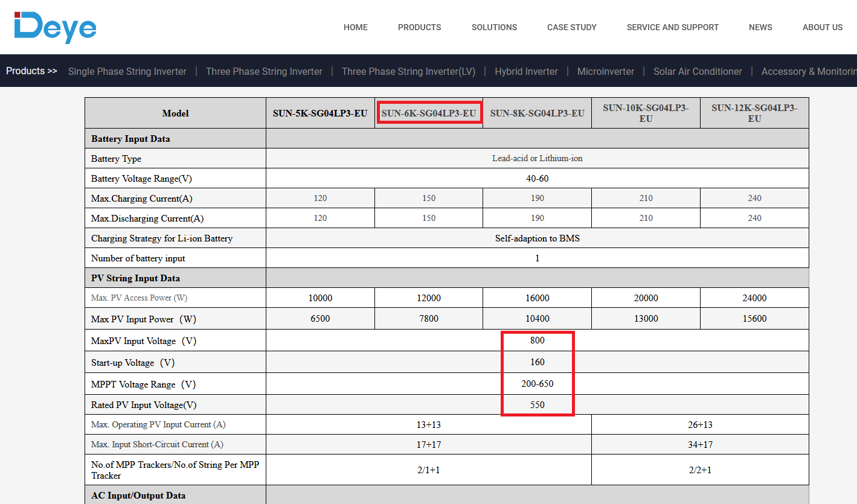Select Single Phase String Inverter category
Screen dimensions: 857x504
pos(127,71)
